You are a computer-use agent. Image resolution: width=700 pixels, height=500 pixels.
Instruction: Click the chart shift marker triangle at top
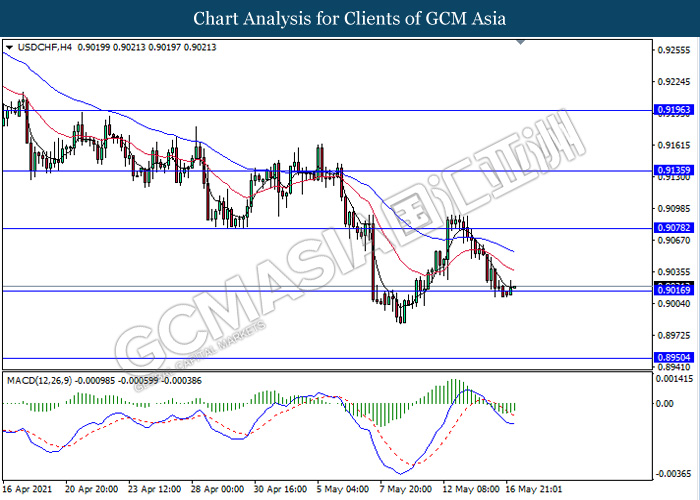[x=521, y=42]
